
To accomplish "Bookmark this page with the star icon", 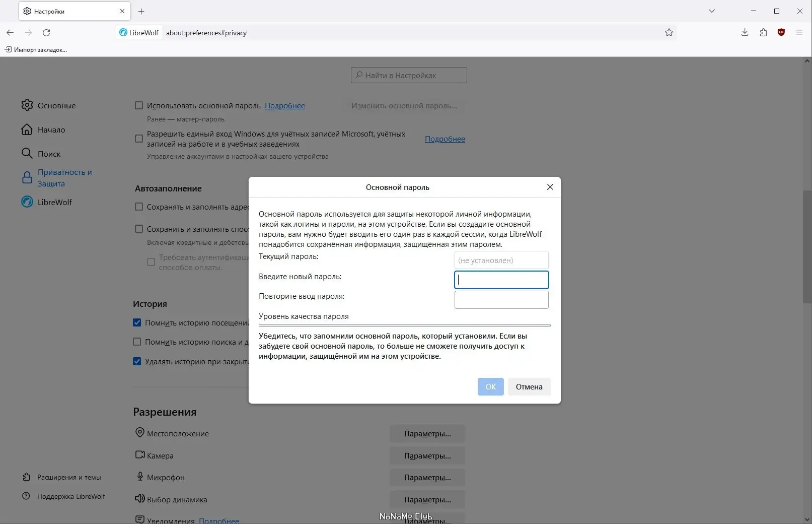I will (669, 33).
